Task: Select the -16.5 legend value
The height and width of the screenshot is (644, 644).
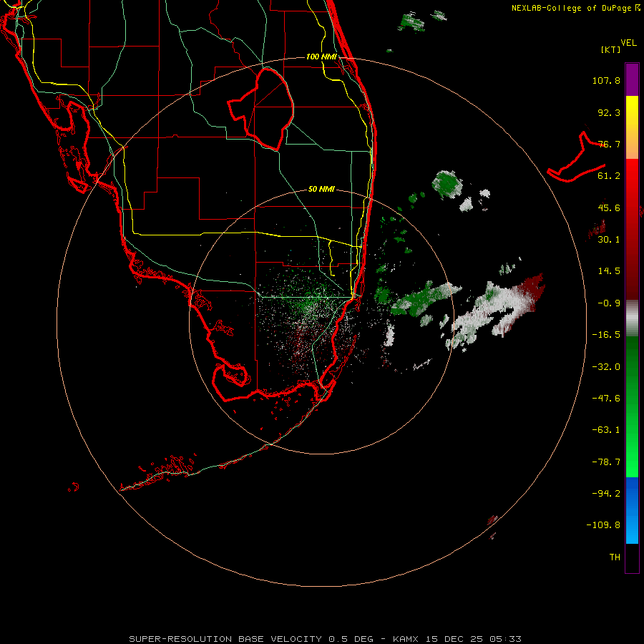Action: point(606,335)
